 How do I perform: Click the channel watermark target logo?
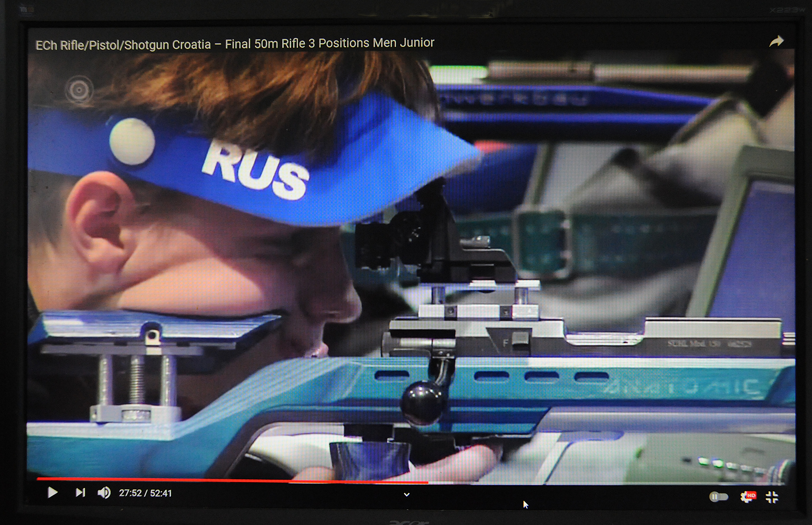click(x=79, y=90)
